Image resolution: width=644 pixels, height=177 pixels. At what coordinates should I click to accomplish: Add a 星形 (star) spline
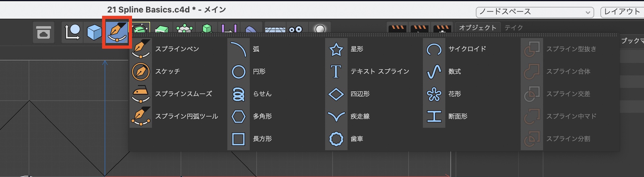(356, 49)
